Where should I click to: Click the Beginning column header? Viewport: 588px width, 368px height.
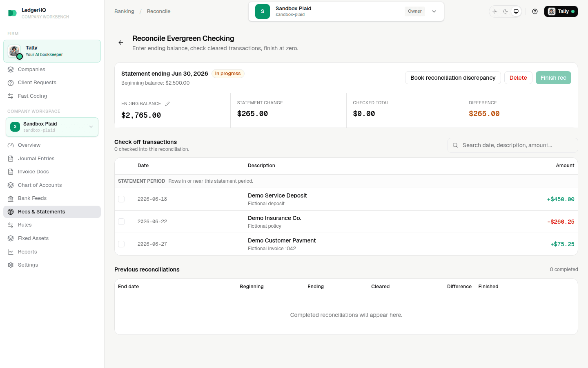(252, 287)
